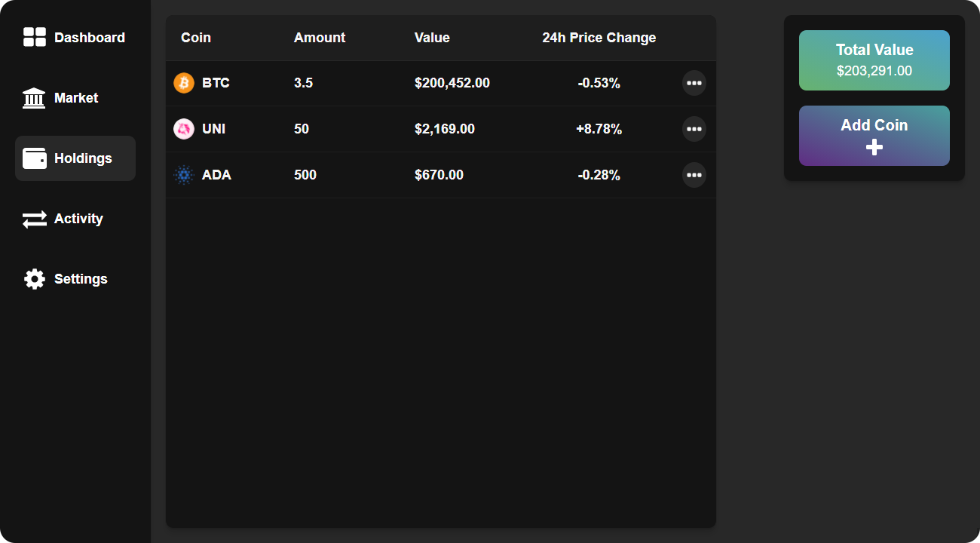Viewport: 980px width, 543px height.
Task: Open the BTC row options menu
Action: tap(694, 83)
